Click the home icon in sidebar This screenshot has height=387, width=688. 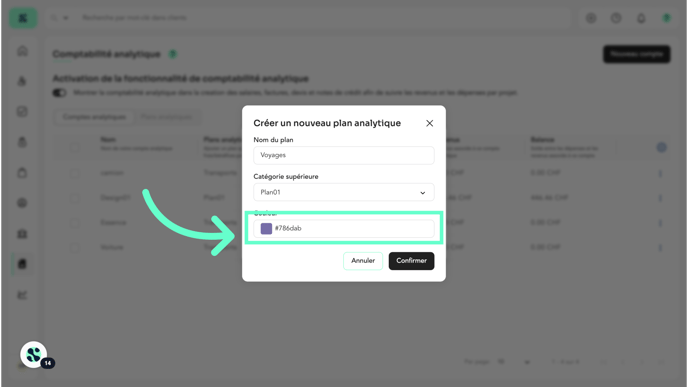22,51
